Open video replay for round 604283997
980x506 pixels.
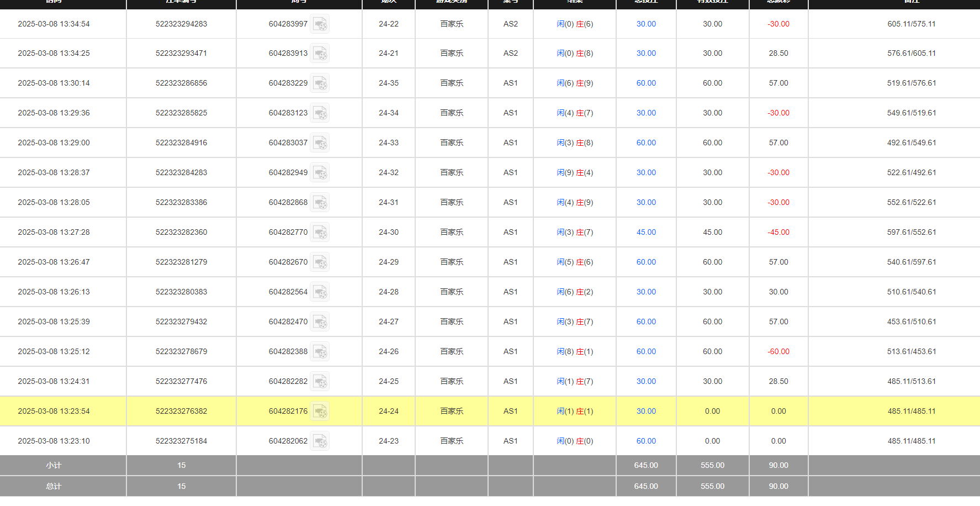pyautogui.click(x=320, y=24)
